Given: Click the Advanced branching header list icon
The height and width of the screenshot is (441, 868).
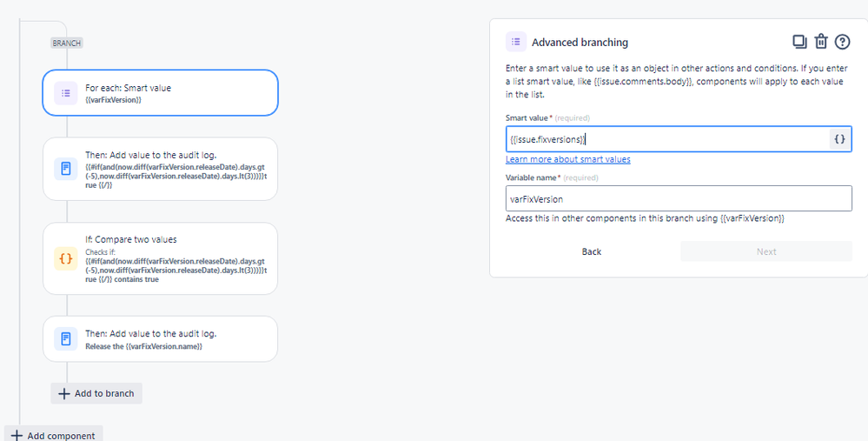Looking at the screenshot, I should tap(516, 42).
